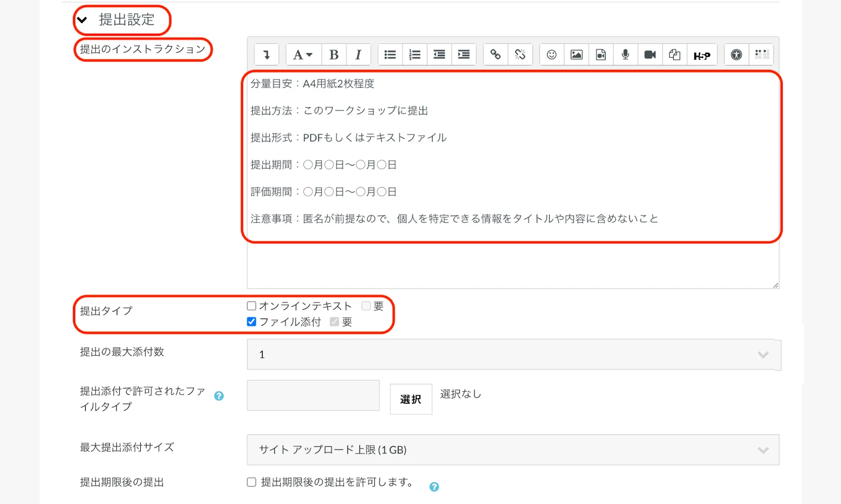Open the emoji picker in the toolbar
Screen dimensions: 841x504
click(x=551, y=55)
